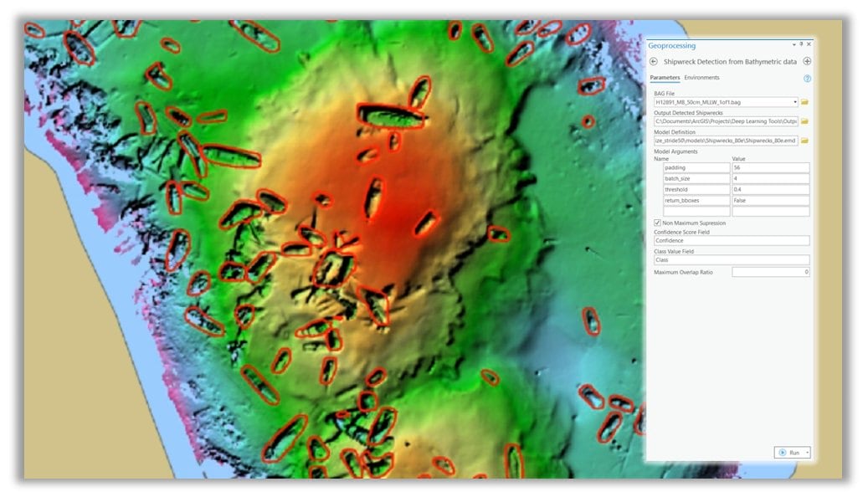
Task: Open the Run button dropdown arrow
Action: pos(807,453)
